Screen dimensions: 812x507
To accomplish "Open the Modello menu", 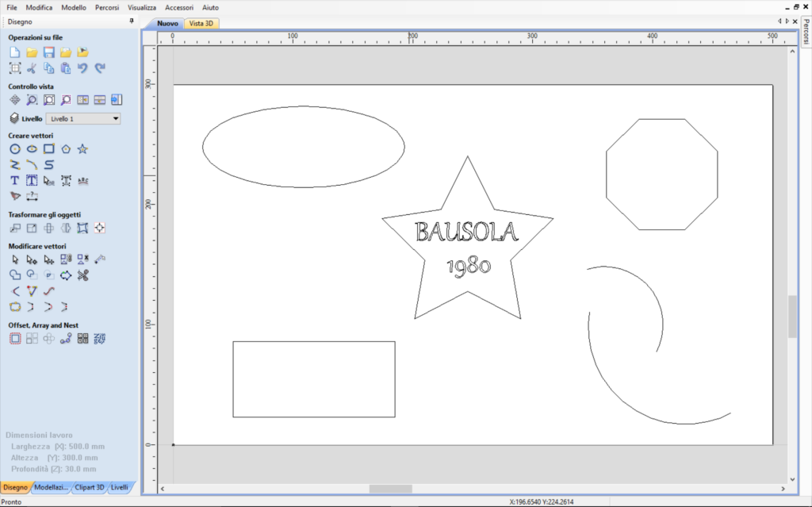I will click(x=74, y=7).
